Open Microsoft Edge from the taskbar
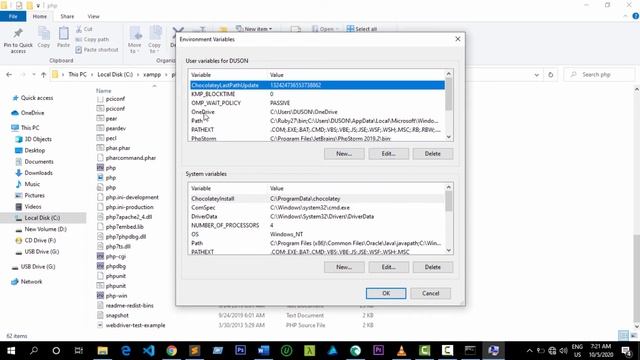Screen dimensions: 640x360 tap(126, 351)
